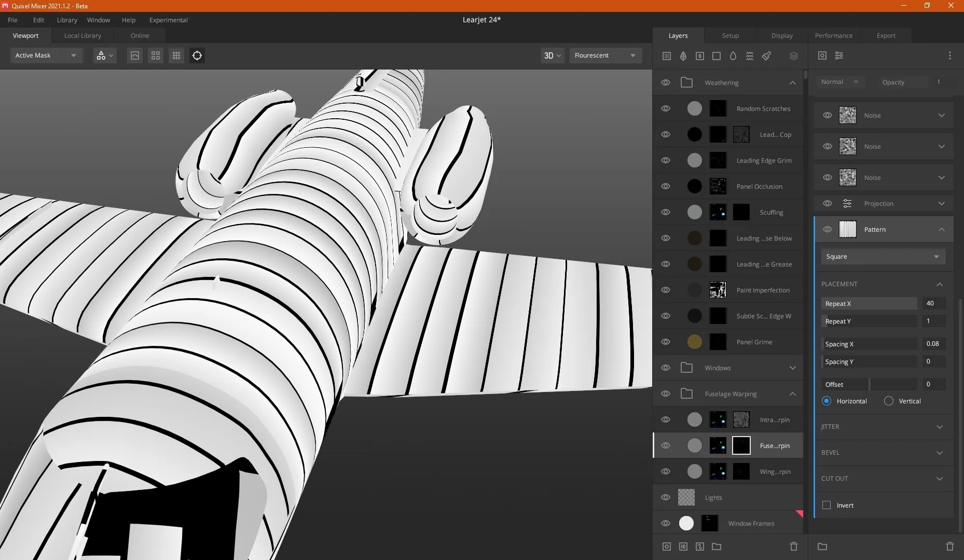Screen dimensions: 964x560
Task: Open the Experimental menu
Action: pyautogui.click(x=169, y=20)
